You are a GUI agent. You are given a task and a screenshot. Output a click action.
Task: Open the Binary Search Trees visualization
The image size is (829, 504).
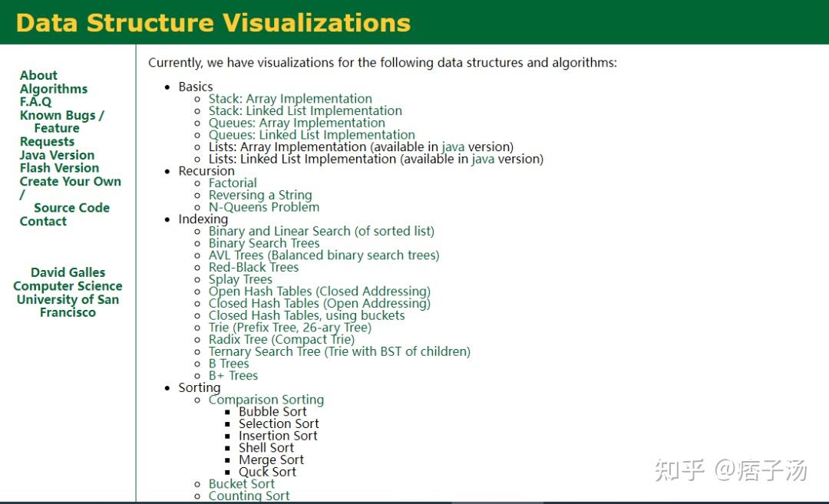point(264,243)
